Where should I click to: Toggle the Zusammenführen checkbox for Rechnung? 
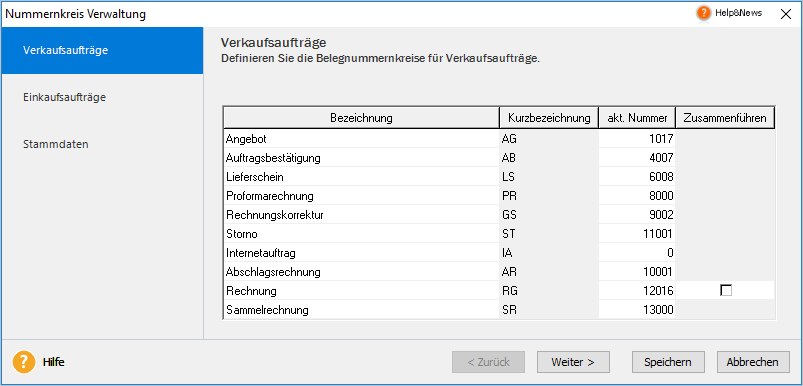point(726,291)
